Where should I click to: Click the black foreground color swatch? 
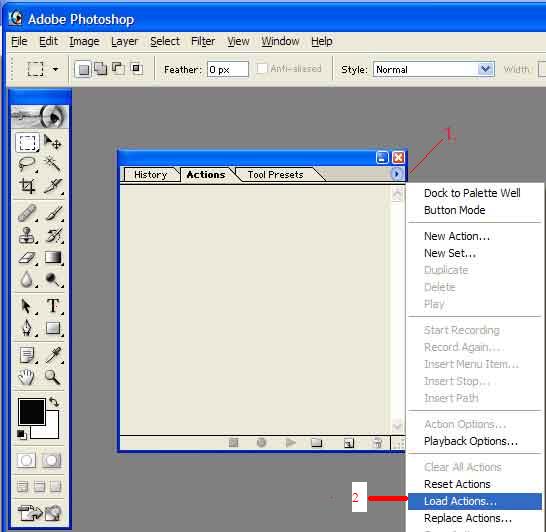(x=32, y=412)
